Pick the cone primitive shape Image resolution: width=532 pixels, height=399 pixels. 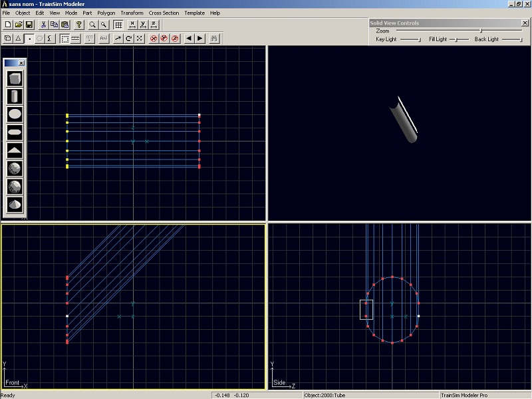[x=15, y=205]
